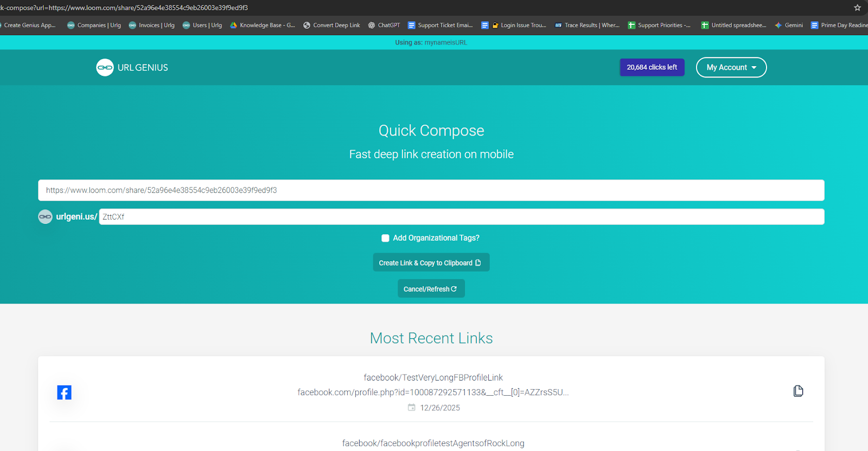Click Create Link & Copy to Clipboard
This screenshot has width=868, height=451.
click(x=431, y=263)
